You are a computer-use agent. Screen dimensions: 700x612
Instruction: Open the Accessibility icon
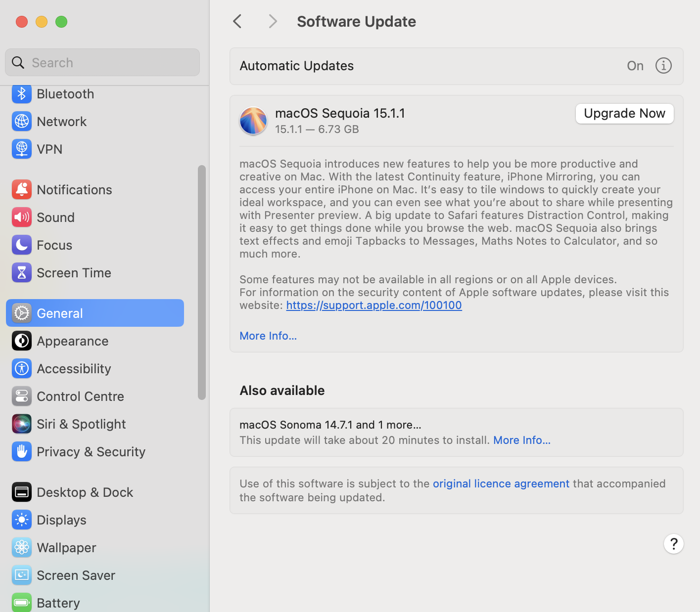click(x=22, y=369)
